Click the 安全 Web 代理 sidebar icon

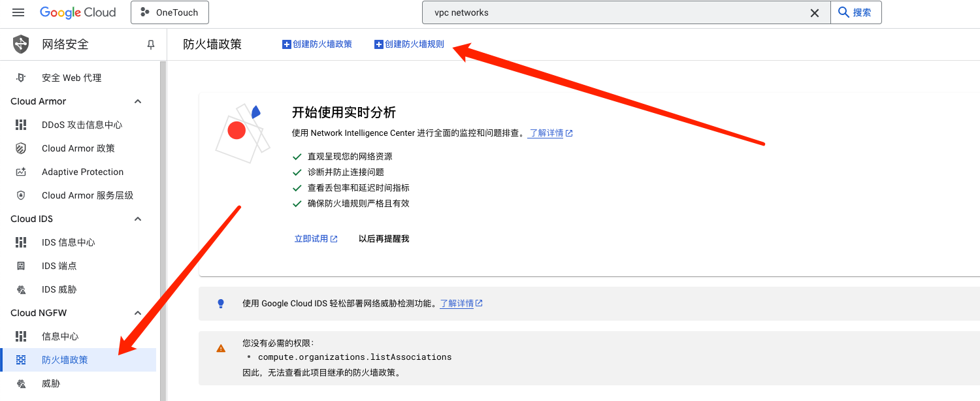coord(21,78)
